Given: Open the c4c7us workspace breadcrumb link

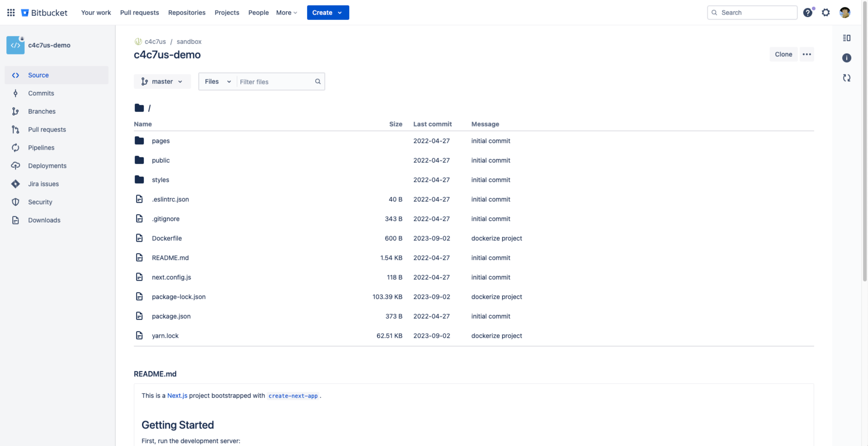Looking at the screenshot, I should click(x=155, y=42).
